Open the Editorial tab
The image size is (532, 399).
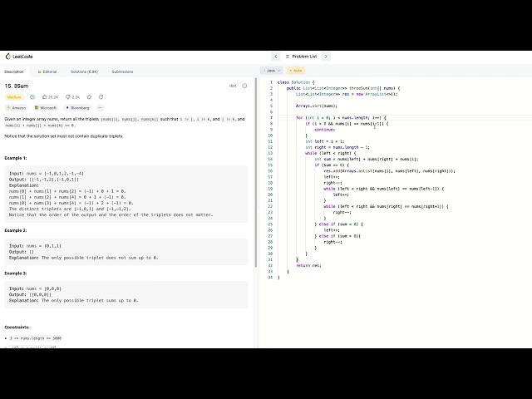click(47, 71)
